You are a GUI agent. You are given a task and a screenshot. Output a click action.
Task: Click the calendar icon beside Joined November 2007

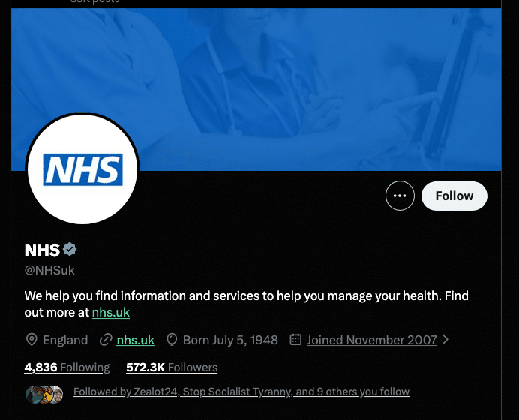coord(295,339)
